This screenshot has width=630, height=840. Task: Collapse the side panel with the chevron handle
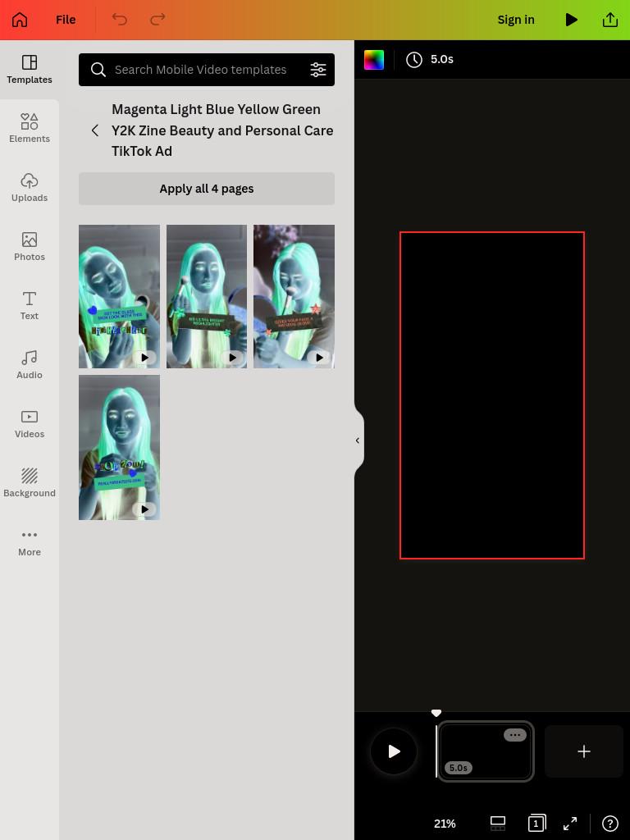pos(358,441)
